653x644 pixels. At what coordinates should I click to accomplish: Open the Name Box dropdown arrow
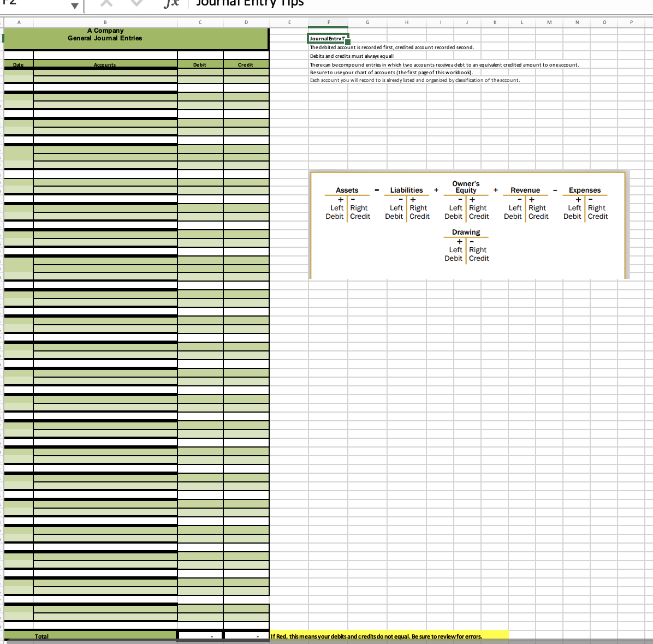(75, 4)
